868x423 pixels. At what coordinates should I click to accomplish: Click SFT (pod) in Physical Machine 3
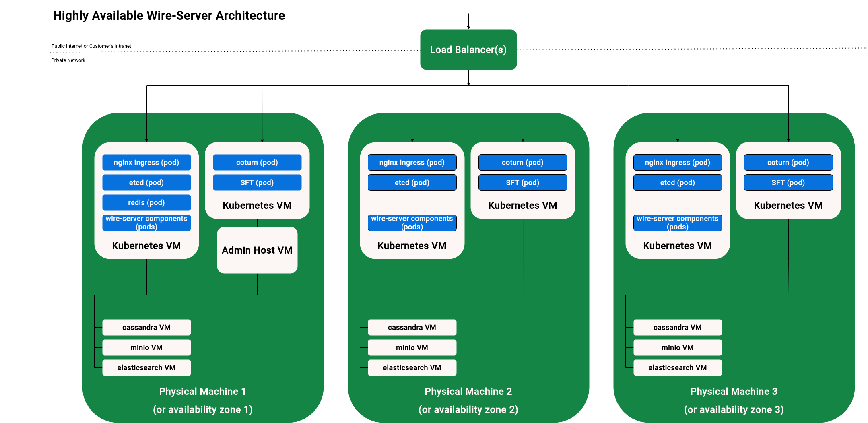click(x=788, y=182)
